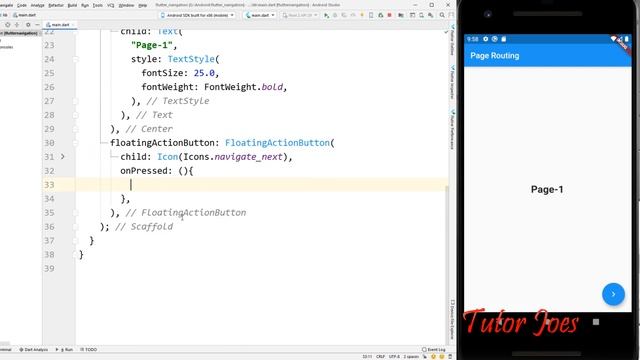This screenshot has width=640, height=360.
Task: Open the main.dart run configuration dropdown
Action: [260, 15]
